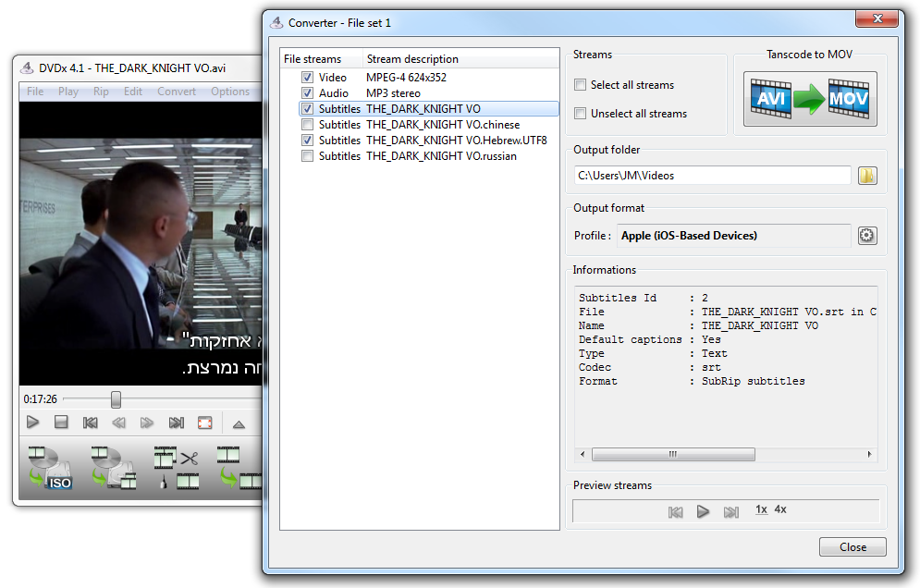
Task: Enable the russian subtitles checkbox
Action: [307, 156]
